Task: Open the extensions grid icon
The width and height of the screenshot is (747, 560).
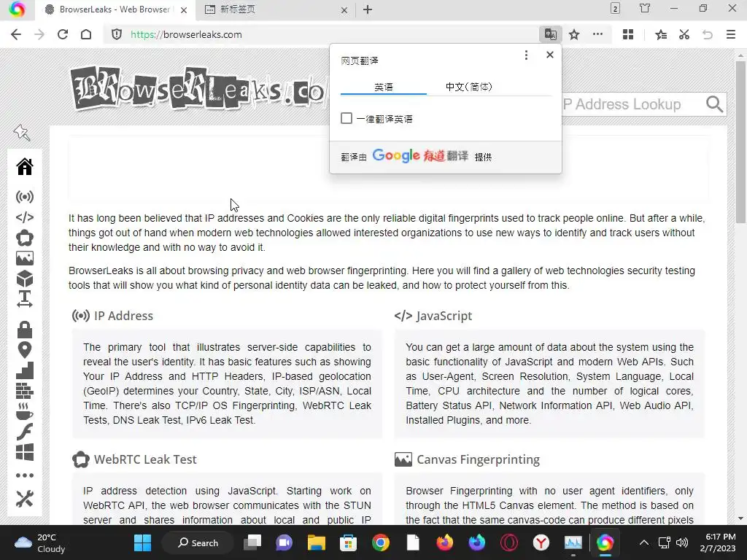Action: [628, 34]
